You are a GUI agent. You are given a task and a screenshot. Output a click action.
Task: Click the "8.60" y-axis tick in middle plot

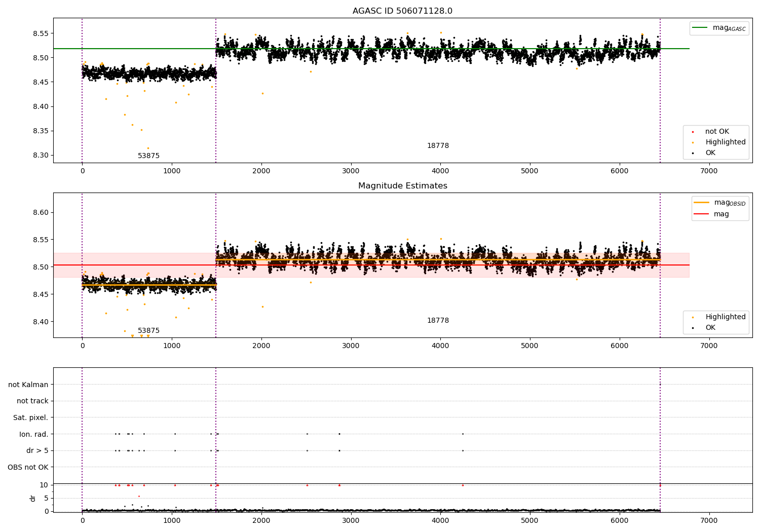tap(41, 213)
